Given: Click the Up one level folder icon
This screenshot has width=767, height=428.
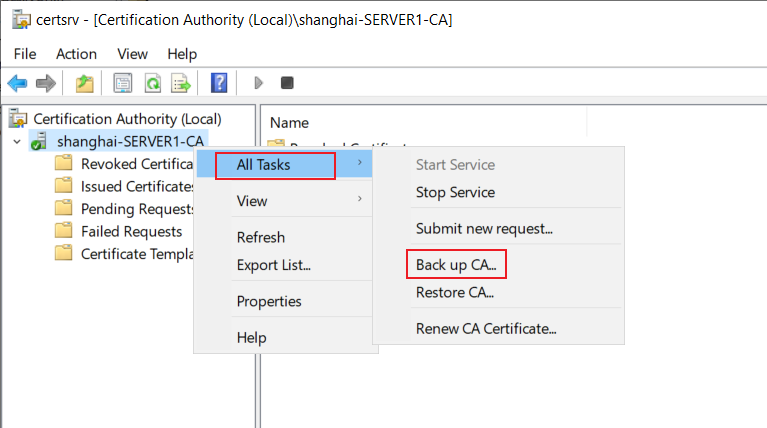Looking at the screenshot, I should [85, 83].
